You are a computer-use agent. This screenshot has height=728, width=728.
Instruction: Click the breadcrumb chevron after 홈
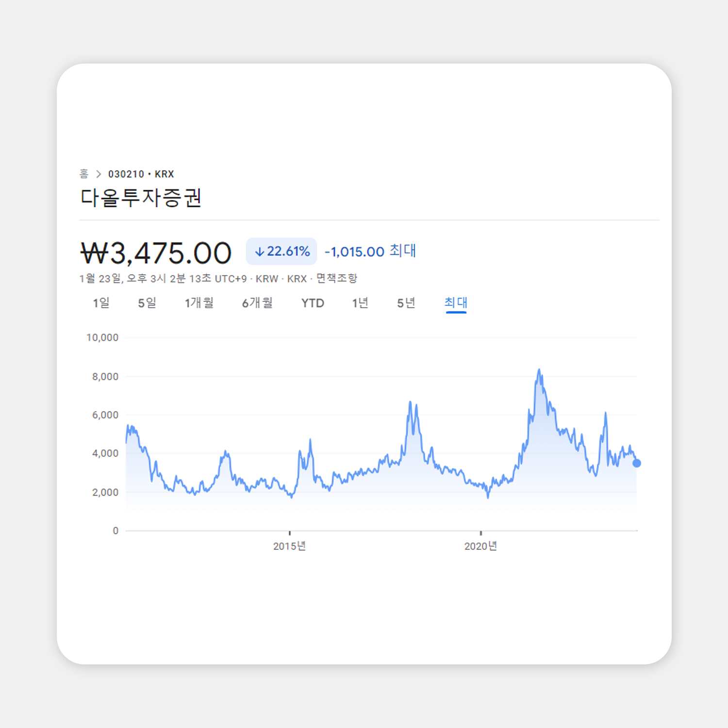click(x=99, y=174)
